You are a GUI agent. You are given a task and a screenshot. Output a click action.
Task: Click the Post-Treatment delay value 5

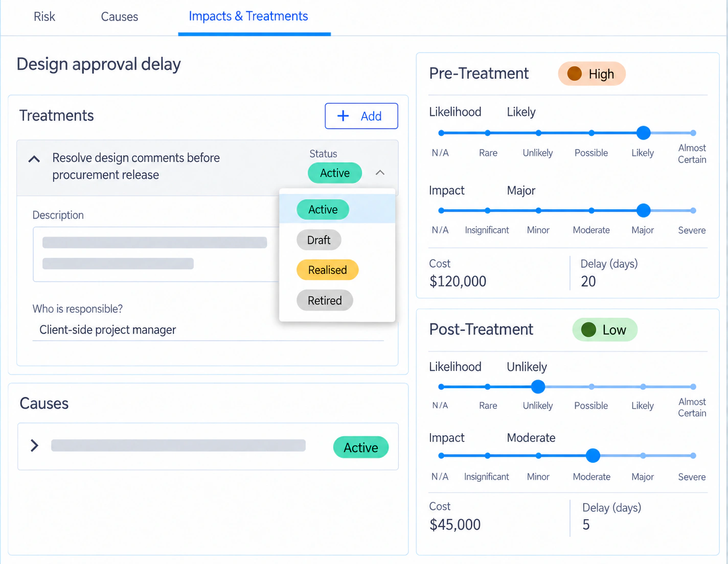(586, 525)
